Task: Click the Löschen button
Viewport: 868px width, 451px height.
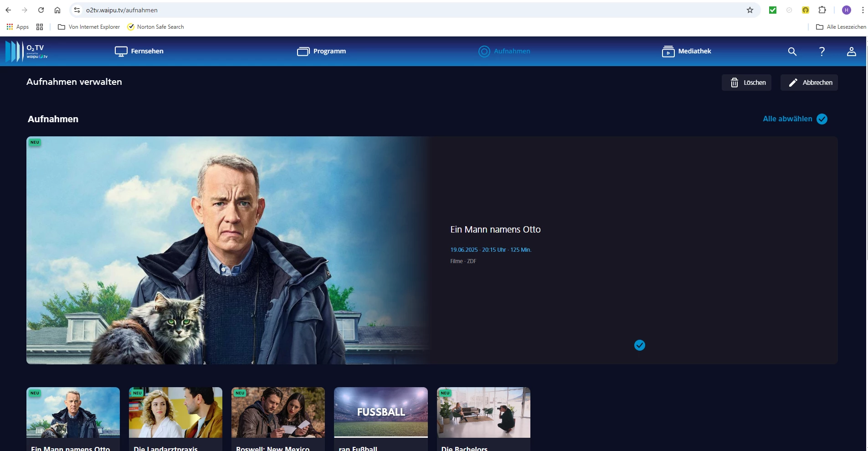Action: [746, 83]
